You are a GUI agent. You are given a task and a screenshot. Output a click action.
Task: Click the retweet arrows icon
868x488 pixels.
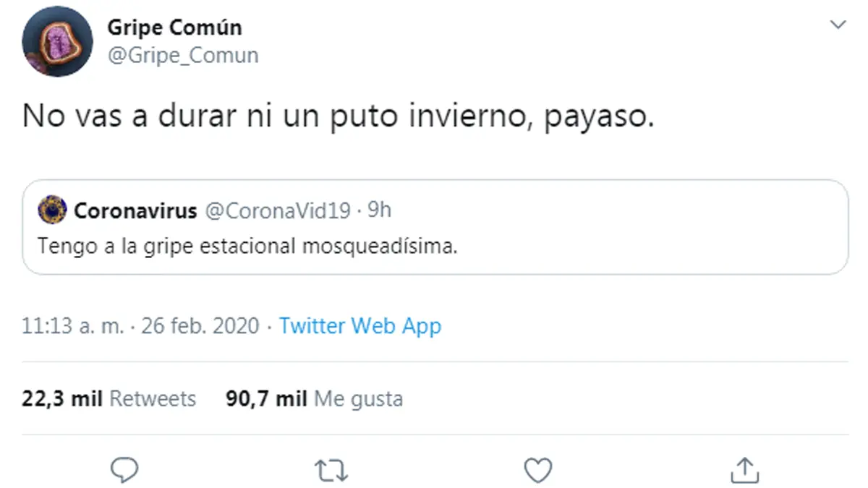click(333, 471)
